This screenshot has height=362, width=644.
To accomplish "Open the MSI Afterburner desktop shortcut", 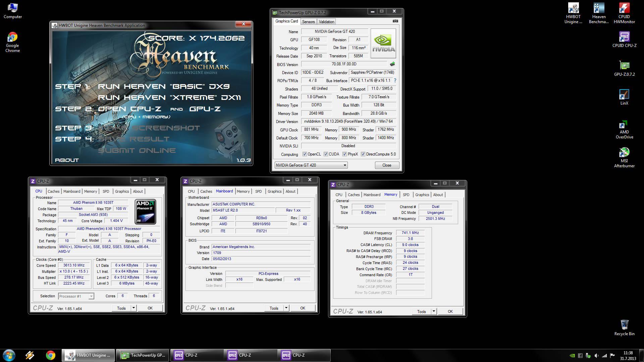I will (624, 158).
